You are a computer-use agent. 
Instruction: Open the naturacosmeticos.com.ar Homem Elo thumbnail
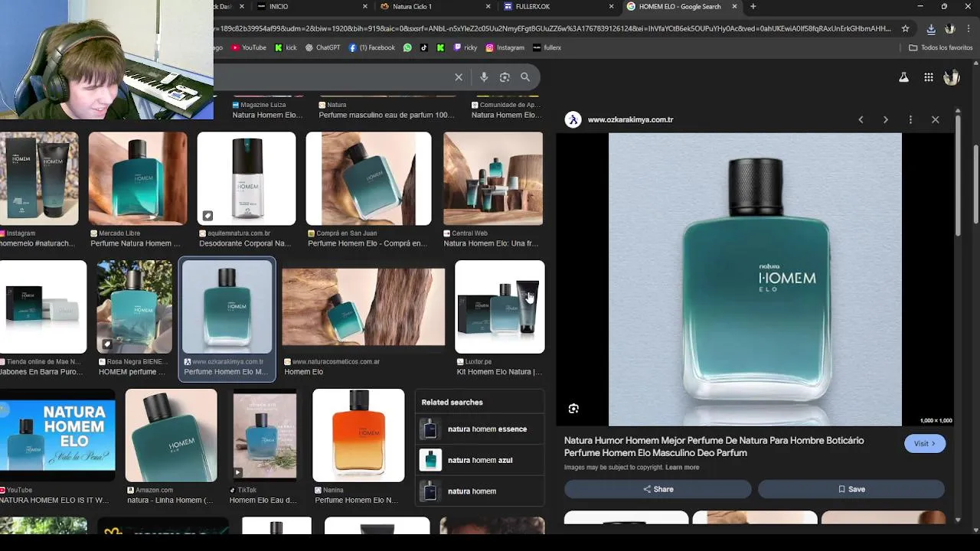pos(364,307)
